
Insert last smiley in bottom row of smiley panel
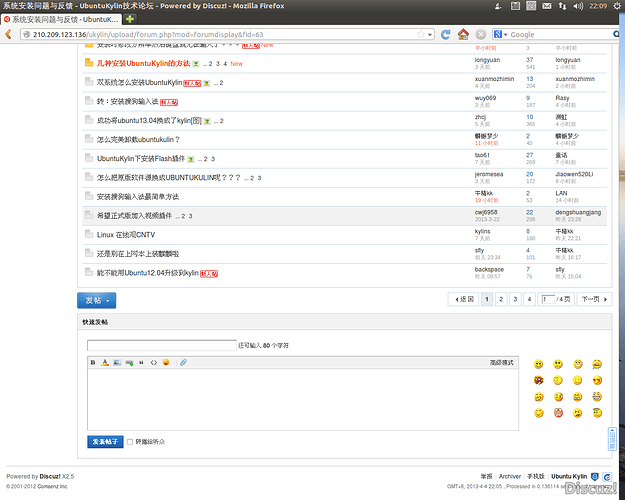tap(597, 413)
